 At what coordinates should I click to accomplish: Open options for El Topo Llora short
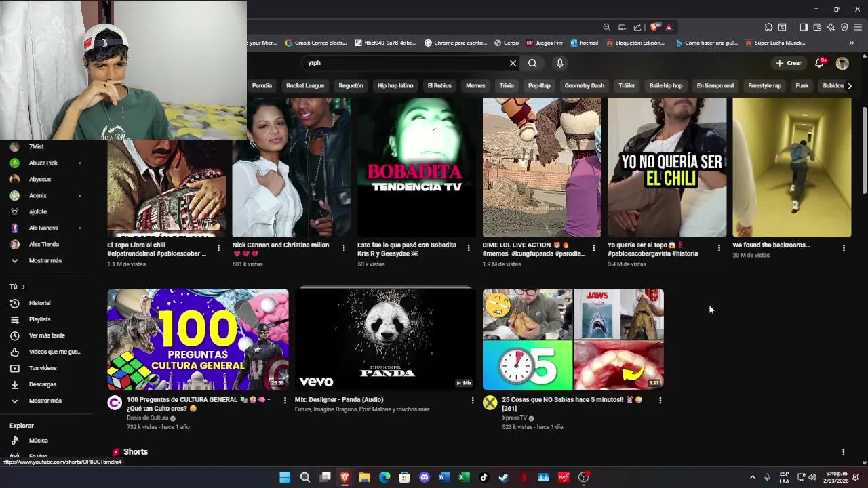click(x=218, y=248)
